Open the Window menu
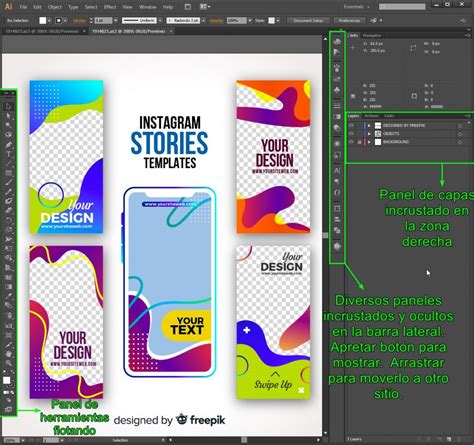Viewport: 474px width, 445px height. (147, 7)
